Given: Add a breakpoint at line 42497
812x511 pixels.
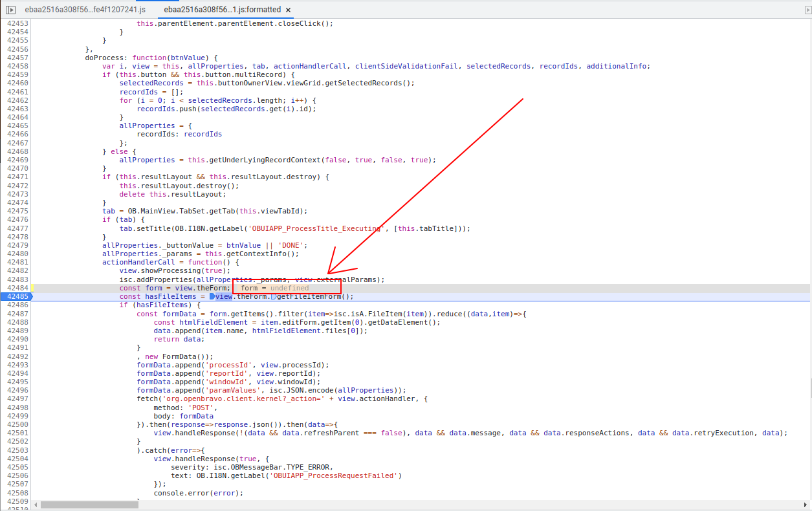Looking at the screenshot, I should pyautogui.click(x=17, y=399).
